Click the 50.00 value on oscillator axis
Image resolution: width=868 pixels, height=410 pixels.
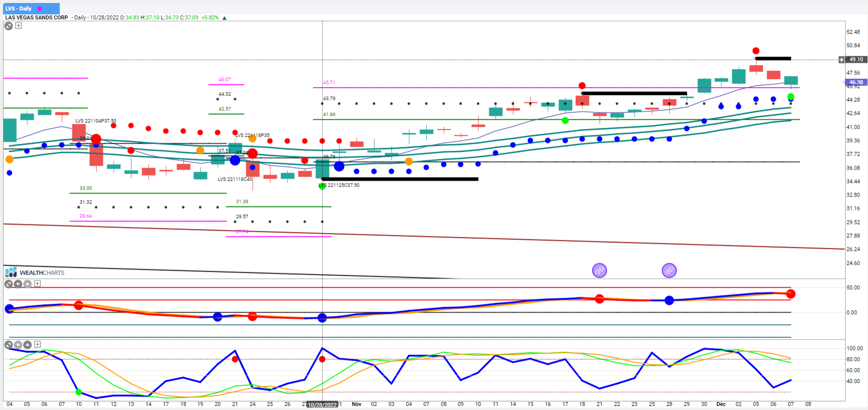(x=853, y=288)
